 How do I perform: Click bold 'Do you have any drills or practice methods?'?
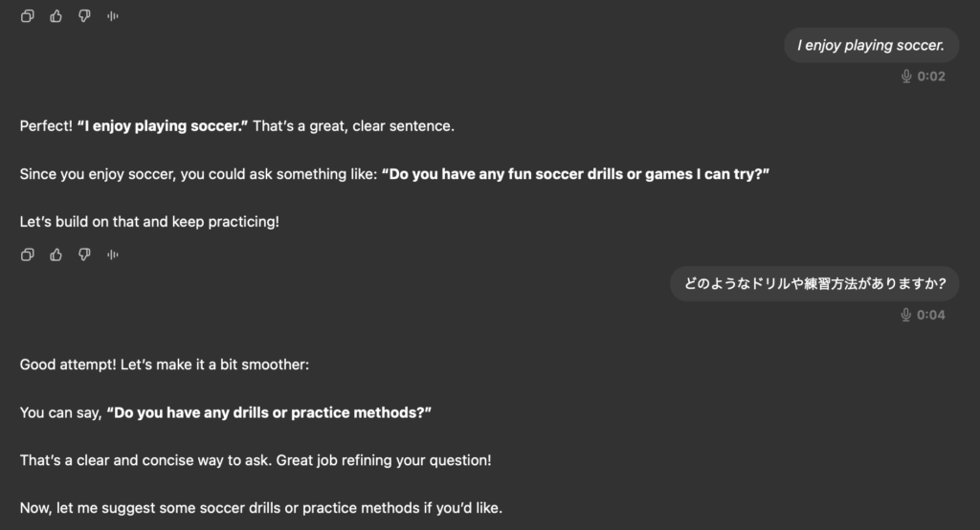[269, 413]
